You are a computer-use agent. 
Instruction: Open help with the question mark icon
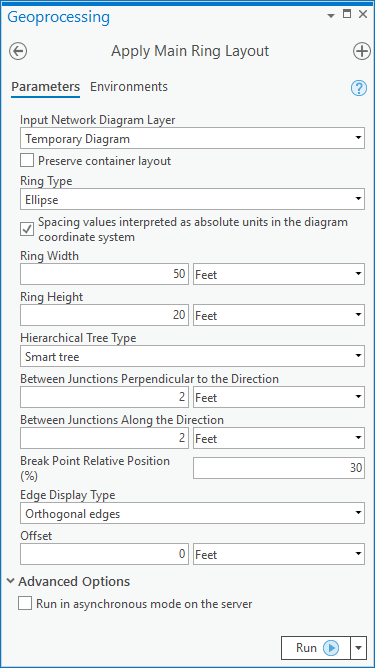358,88
